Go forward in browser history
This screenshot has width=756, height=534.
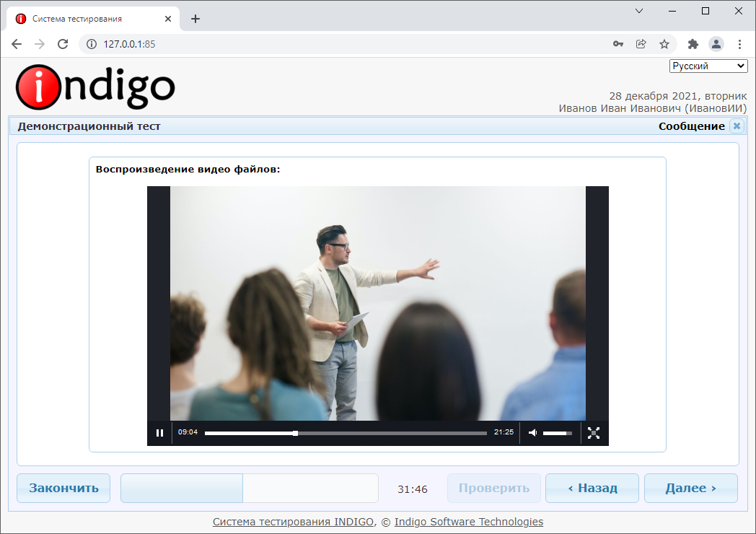[x=40, y=44]
